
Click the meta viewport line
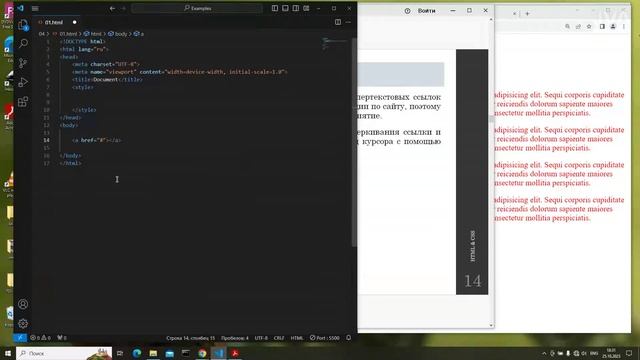pos(180,72)
